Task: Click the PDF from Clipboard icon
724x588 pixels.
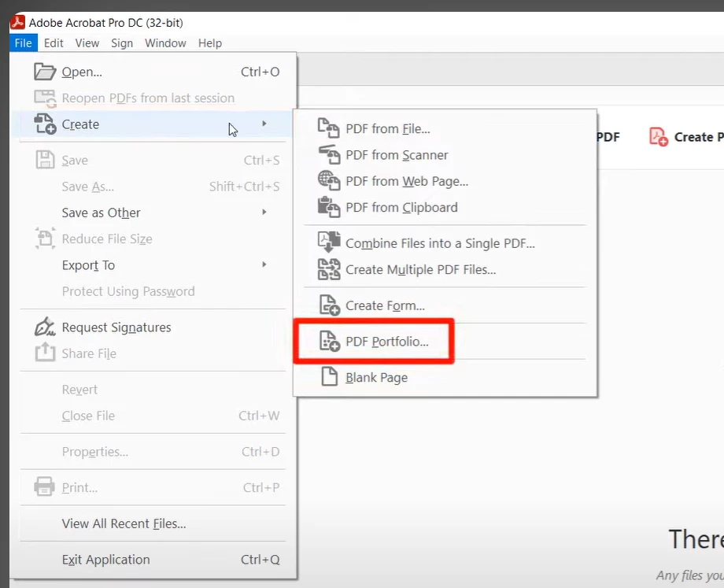Action: [x=329, y=207]
